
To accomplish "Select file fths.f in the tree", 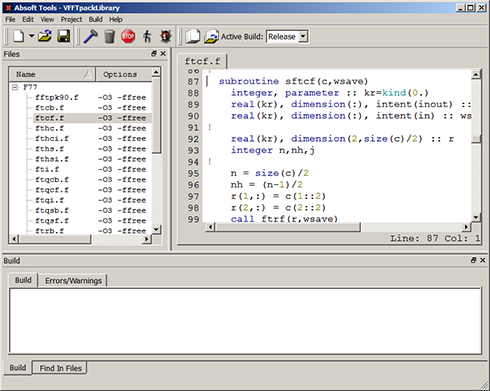I will [49, 149].
